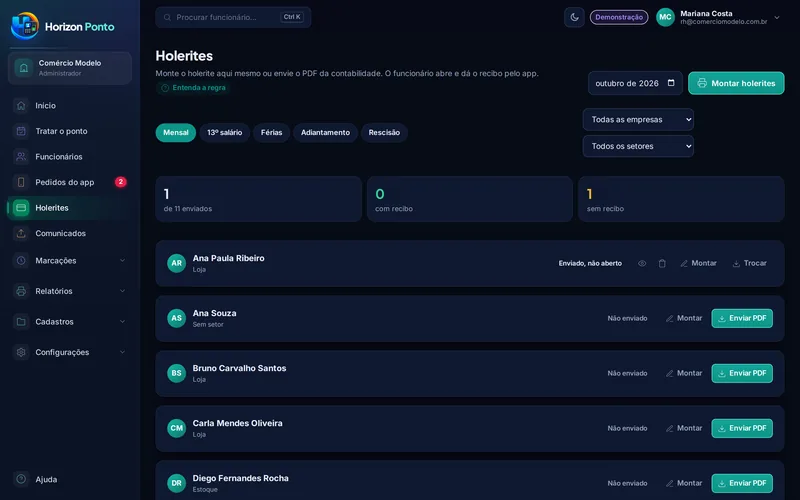The height and width of the screenshot is (500, 800).
Task: Click the Relatórios printer icon
Action: click(x=21, y=291)
